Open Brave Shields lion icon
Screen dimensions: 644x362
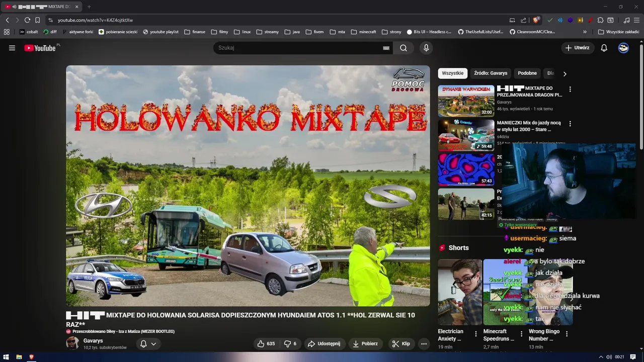(x=536, y=20)
